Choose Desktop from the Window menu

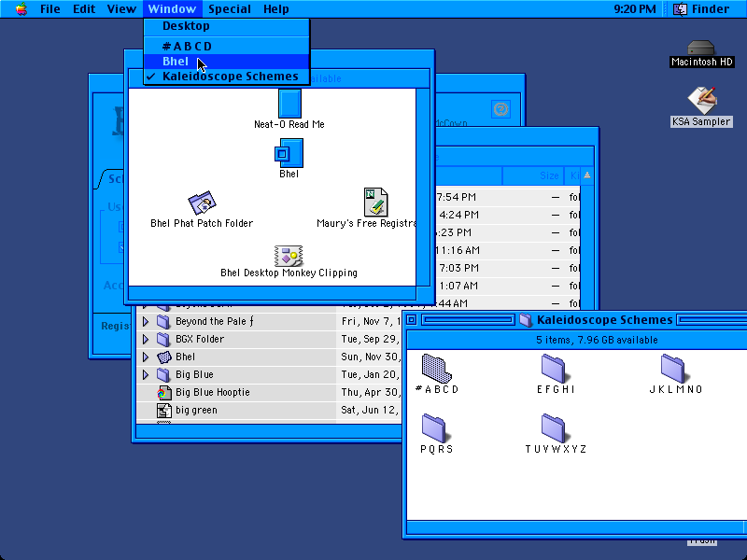tap(227, 26)
